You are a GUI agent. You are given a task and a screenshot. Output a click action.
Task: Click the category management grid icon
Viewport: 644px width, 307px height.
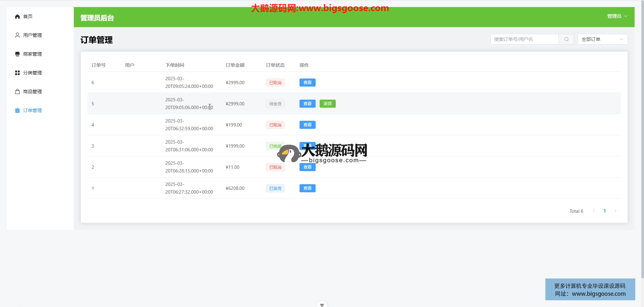(17, 73)
